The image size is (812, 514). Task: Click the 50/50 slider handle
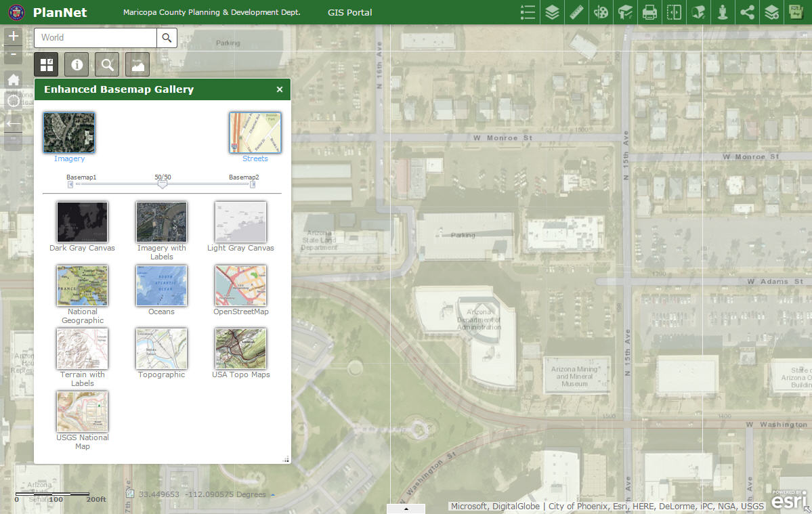click(163, 184)
